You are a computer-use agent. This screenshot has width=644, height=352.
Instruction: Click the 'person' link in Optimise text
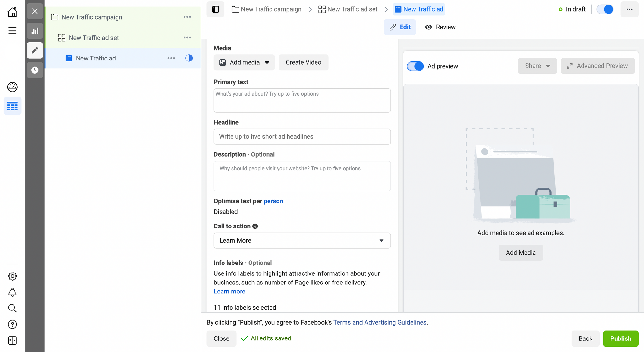[x=273, y=201]
